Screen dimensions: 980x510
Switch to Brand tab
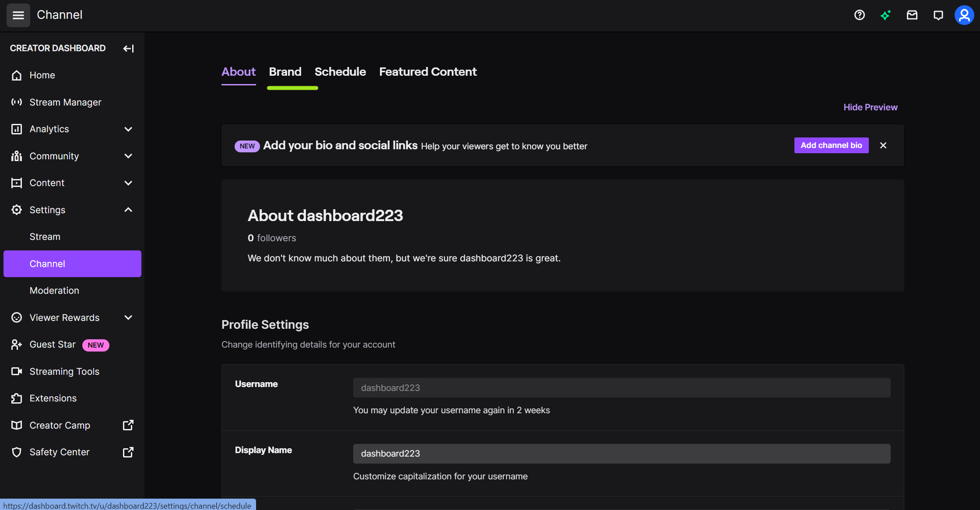coord(285,72)
